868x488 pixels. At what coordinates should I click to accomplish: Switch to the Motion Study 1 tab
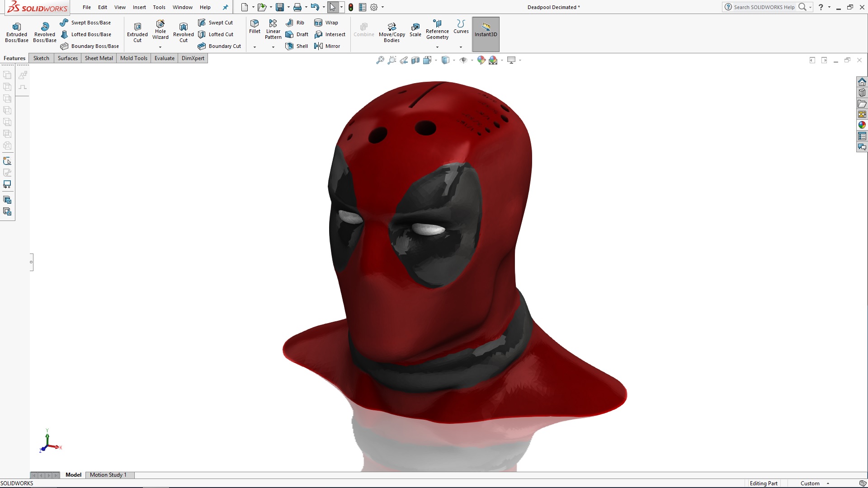(108, 475)
